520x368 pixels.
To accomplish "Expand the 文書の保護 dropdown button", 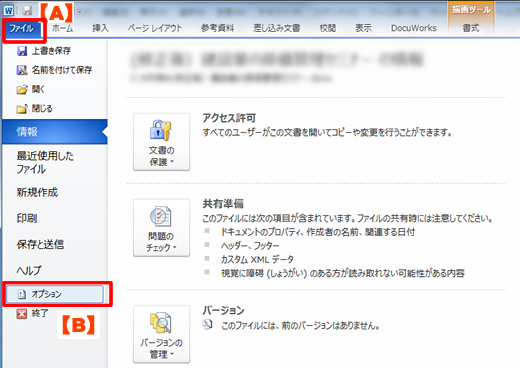I will (x=162, y=142).
